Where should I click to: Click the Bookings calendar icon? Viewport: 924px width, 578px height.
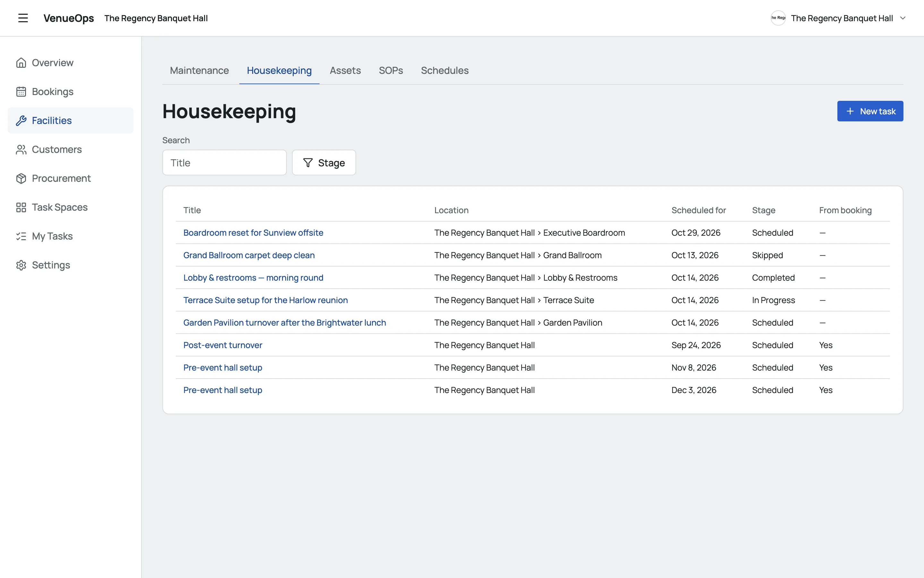(21, 92)
